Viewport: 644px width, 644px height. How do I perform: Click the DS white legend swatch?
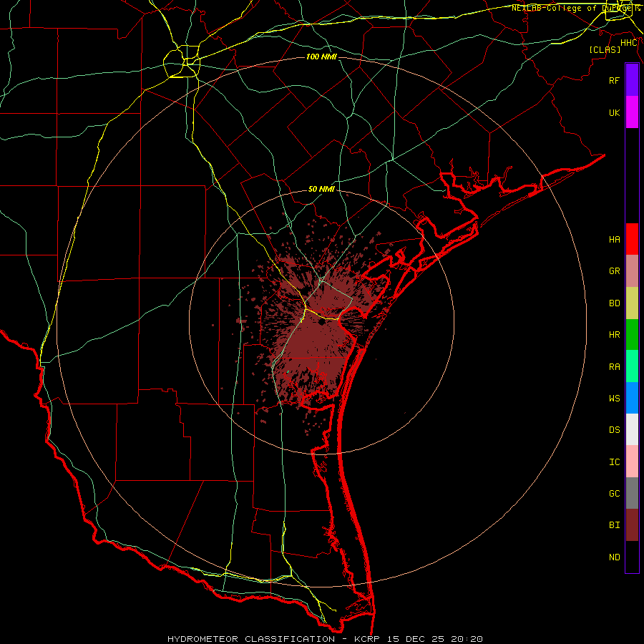click(x=632, y=429)
